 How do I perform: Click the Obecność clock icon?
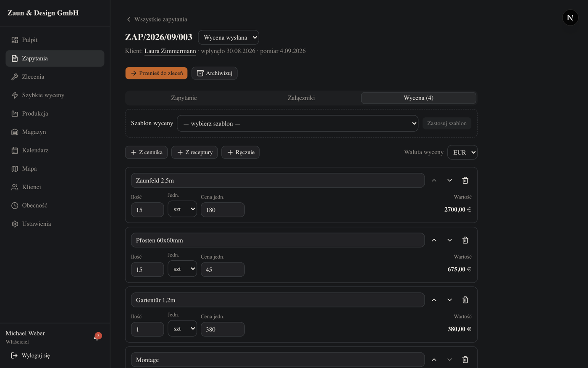(15, 206)
